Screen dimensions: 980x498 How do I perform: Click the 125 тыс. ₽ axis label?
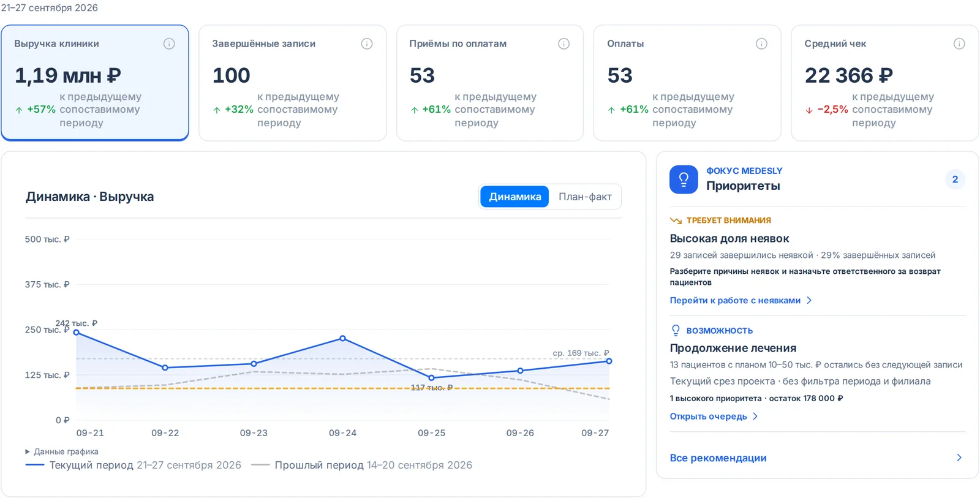tap(47, 375)
